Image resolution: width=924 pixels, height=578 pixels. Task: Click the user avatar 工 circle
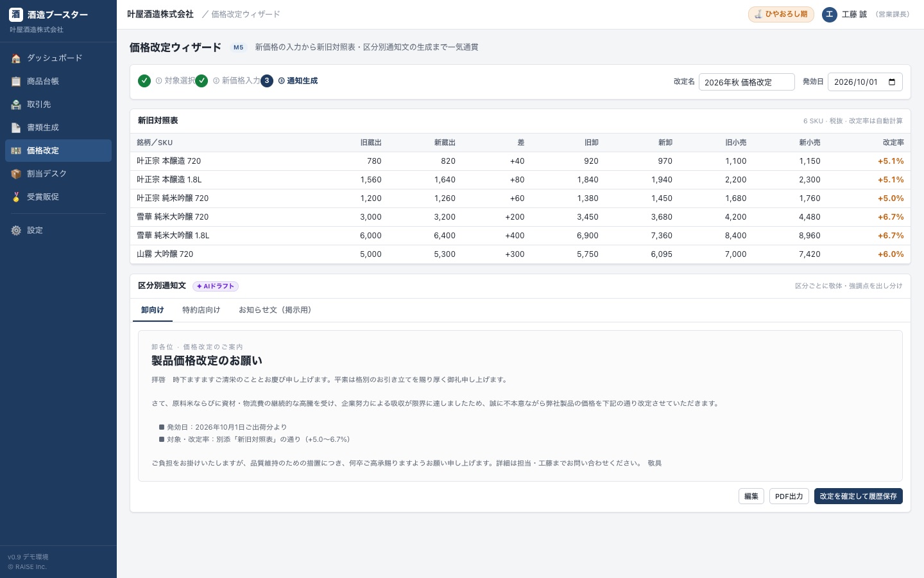(830, 14)
